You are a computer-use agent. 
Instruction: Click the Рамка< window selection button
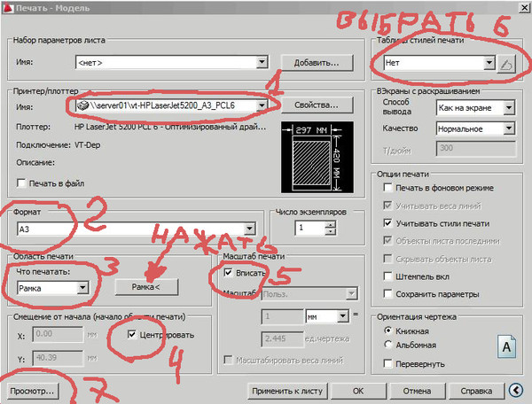pos(146,287)
